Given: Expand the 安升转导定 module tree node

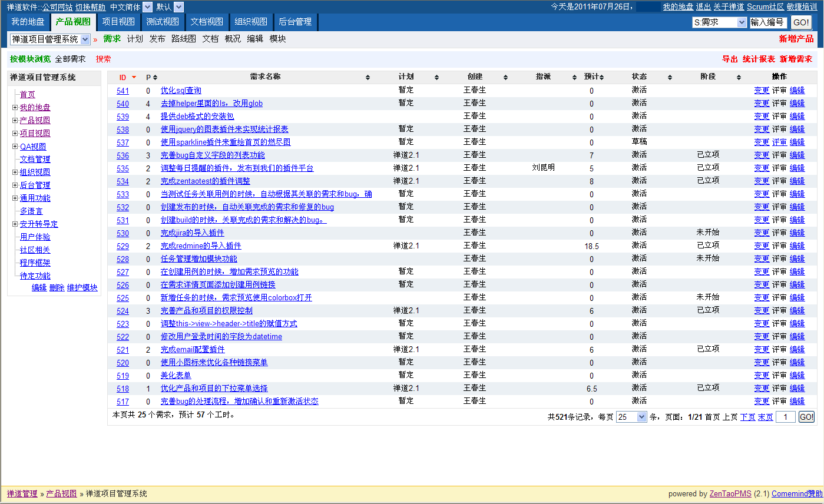Looking at the screenshot, I should pyautogui.click(x=15, y=224).
